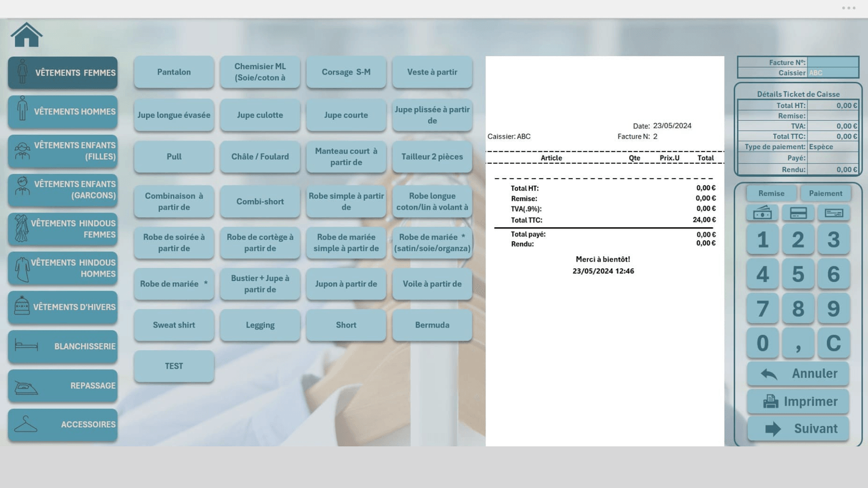
Task: Edit the Caissier field
Action: pyautogui.click(x=833, y=73)
